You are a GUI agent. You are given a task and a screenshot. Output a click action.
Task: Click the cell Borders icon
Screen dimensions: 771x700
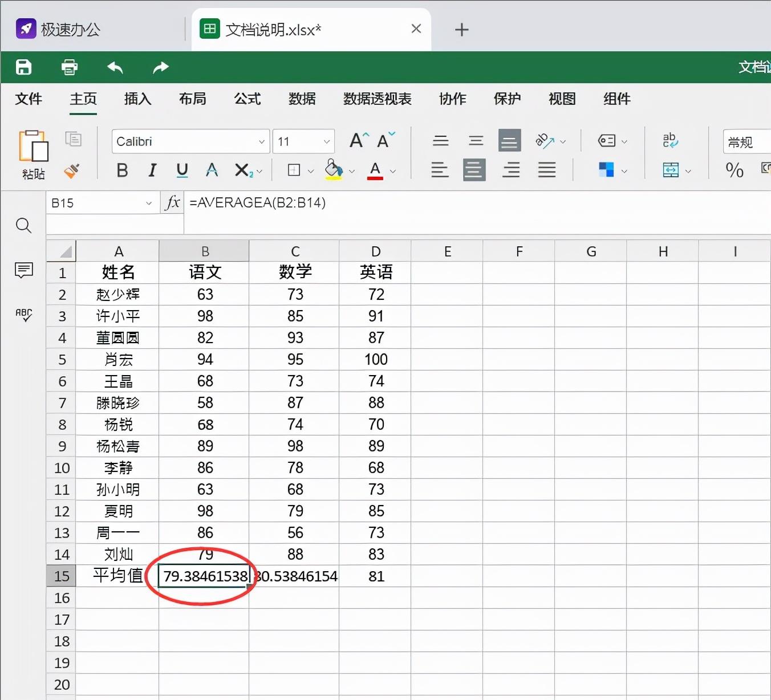(x=294, y=170)
